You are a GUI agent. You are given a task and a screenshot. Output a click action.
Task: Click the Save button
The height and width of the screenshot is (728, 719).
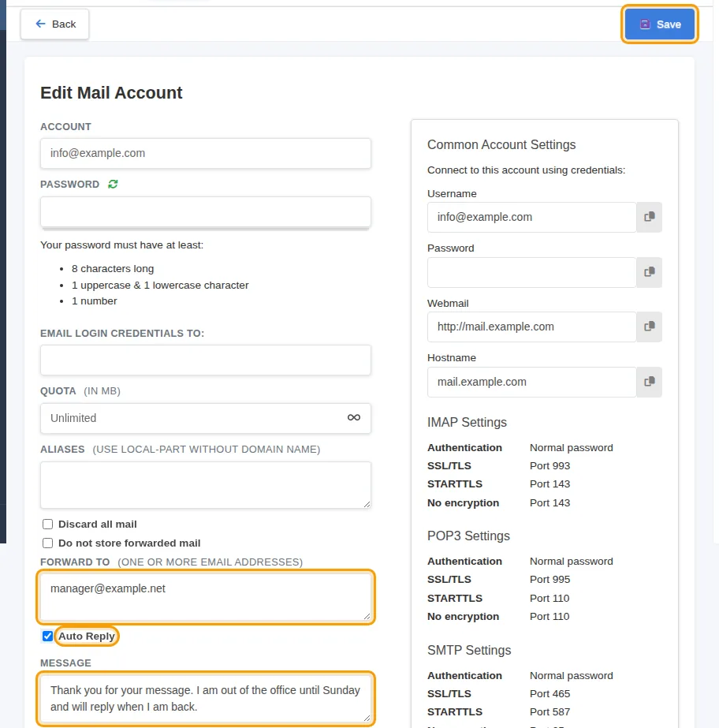pyautogui.click(x=660, y=24)
